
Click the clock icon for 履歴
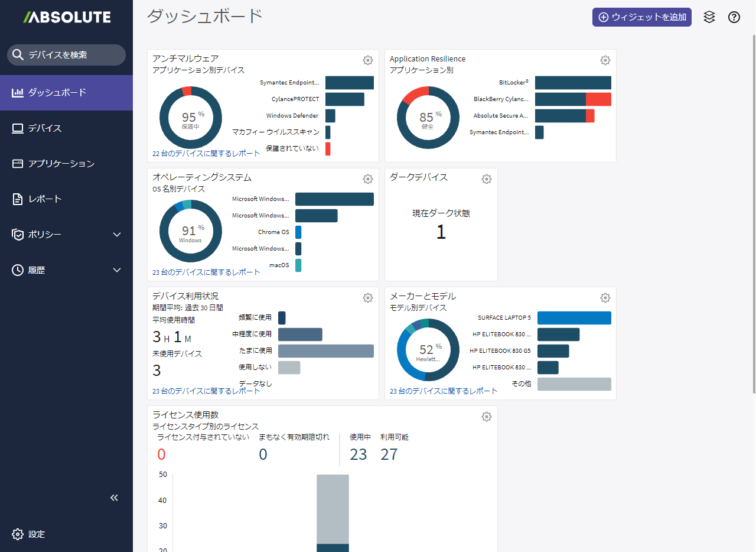pyautogui.click(x=18, y=270)
